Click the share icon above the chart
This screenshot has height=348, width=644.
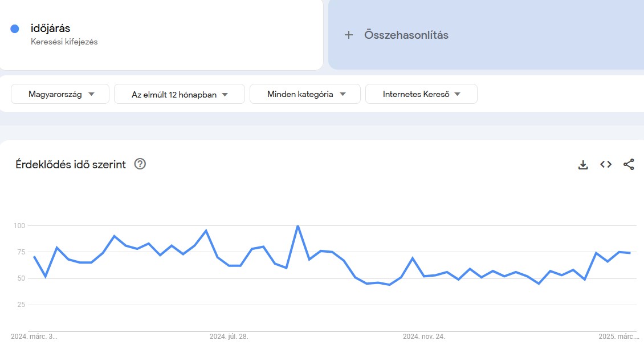point(629,165)
